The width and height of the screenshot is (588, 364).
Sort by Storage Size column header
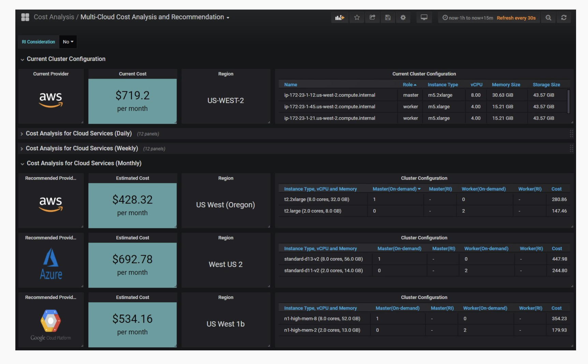click(546, 85)
